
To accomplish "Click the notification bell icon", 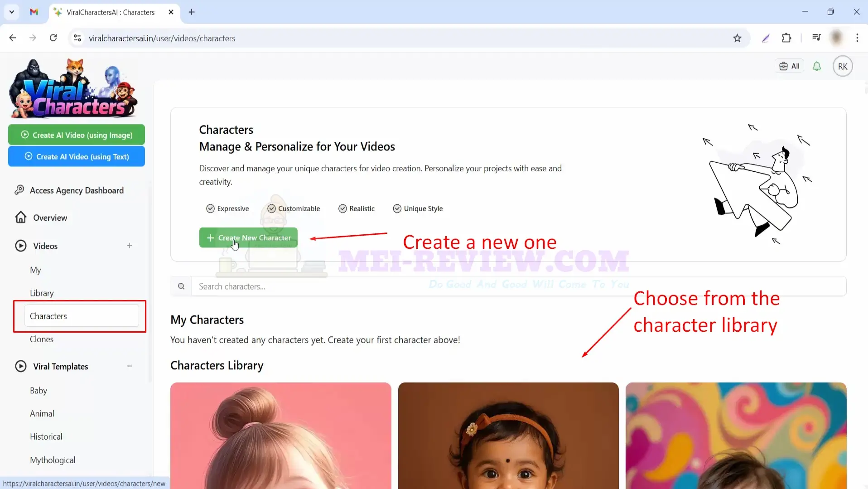I will (x=817, y=67).
